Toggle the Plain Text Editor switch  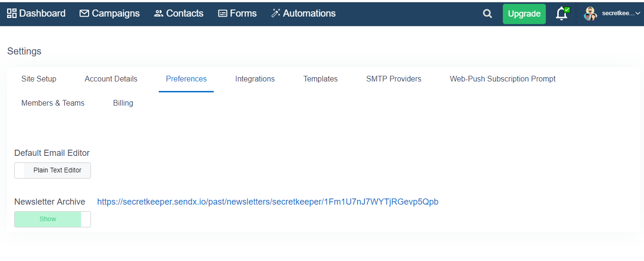tap(53, 171)
